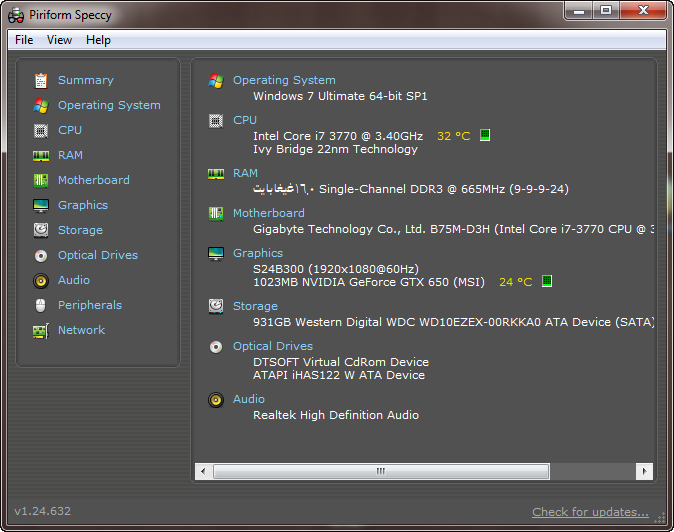This screenshot has height=532, width=674.
Task: Click the RAM stick icon in sidebar
Action: tap(41, 156)
